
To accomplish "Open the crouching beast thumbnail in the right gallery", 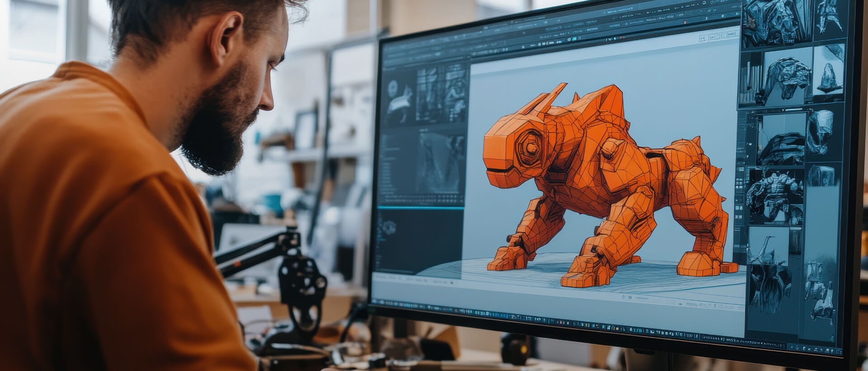I will tap(787, 76).
